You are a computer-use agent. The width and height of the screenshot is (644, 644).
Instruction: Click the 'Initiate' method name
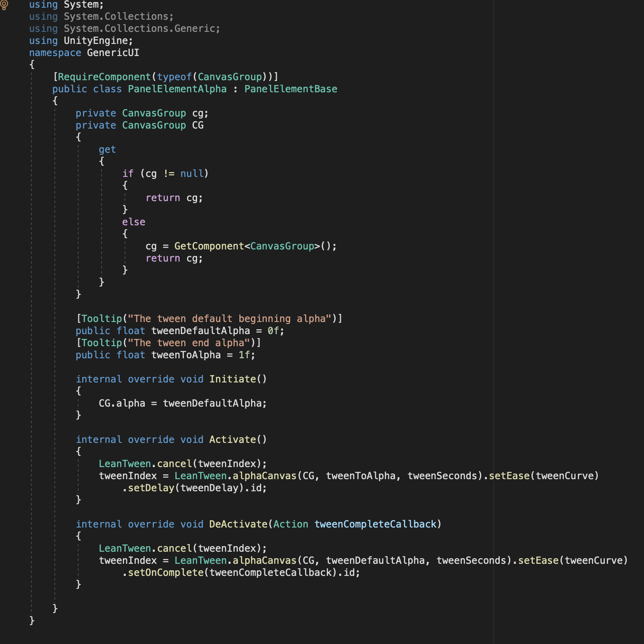tap(233, 379)
